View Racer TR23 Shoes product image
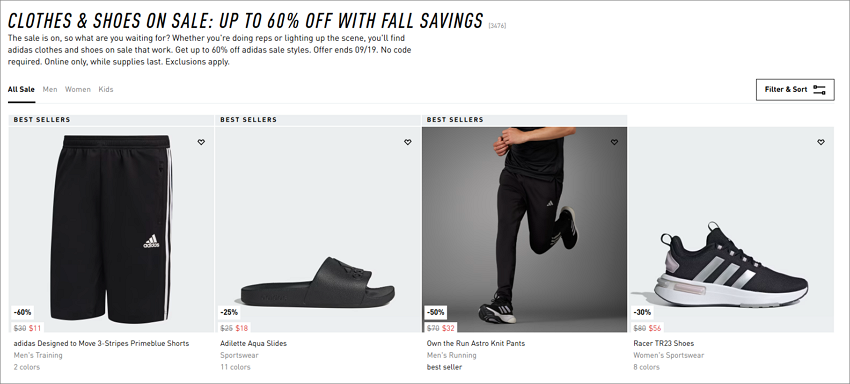The width and height of the screenshot is (850, 384). (x=731, y=229)
